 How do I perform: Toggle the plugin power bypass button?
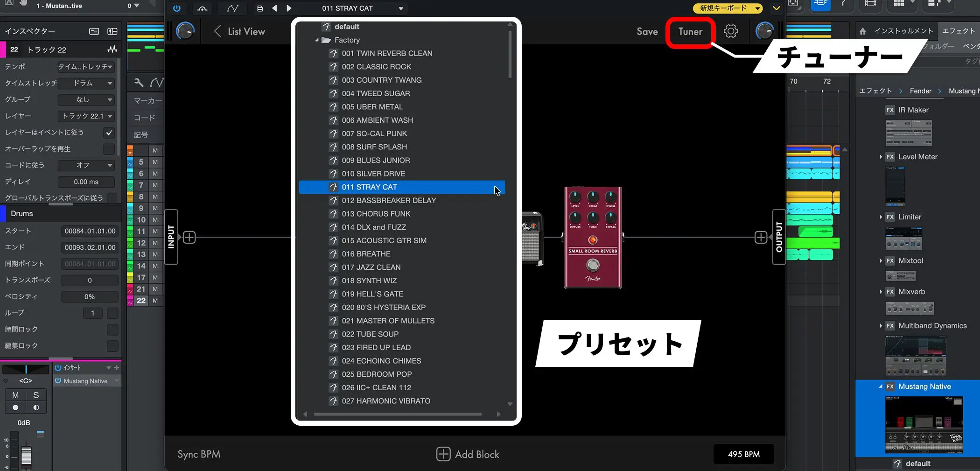pyautogui.click(x=177, y=8)
